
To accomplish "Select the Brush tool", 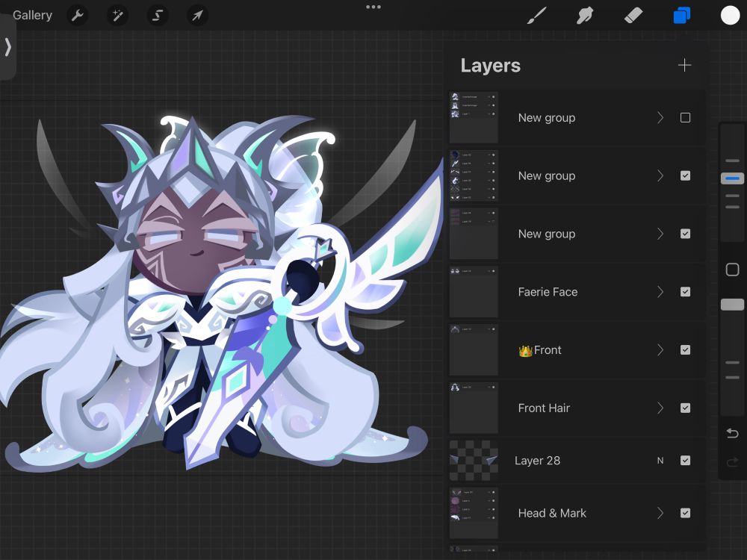I will (537, 15).
